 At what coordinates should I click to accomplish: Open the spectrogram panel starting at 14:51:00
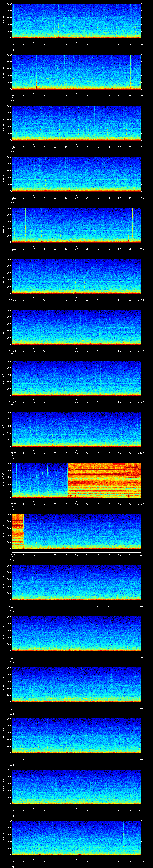[x=77, y=378]
